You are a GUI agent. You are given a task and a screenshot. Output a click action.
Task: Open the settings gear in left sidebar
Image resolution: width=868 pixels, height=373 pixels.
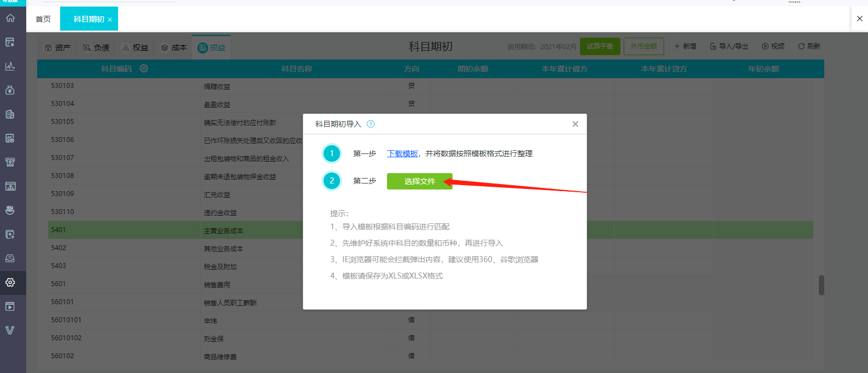pos(10,282)
